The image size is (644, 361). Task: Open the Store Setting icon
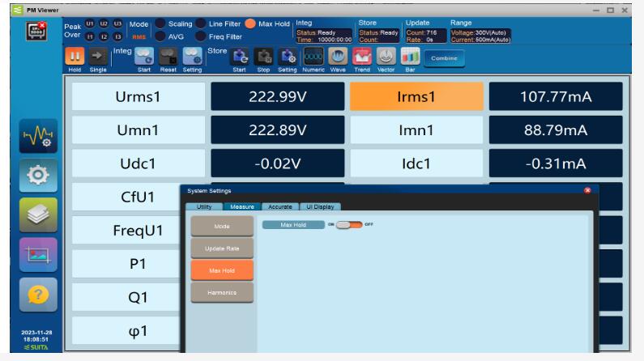[x=288, y=57]
